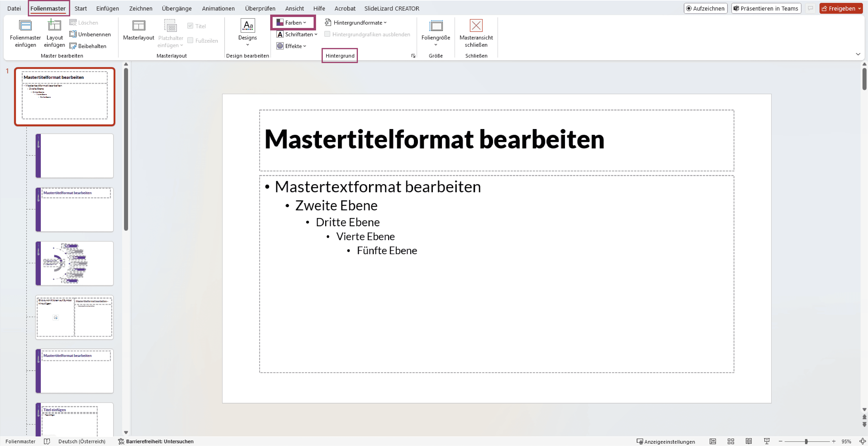Click the Fünfte Ebene text line

387,251
